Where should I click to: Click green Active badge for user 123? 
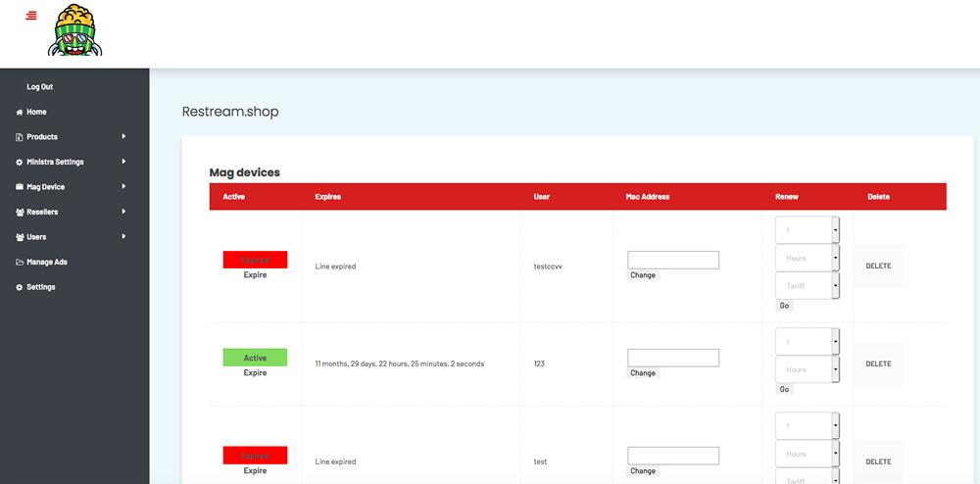(255, 358)
